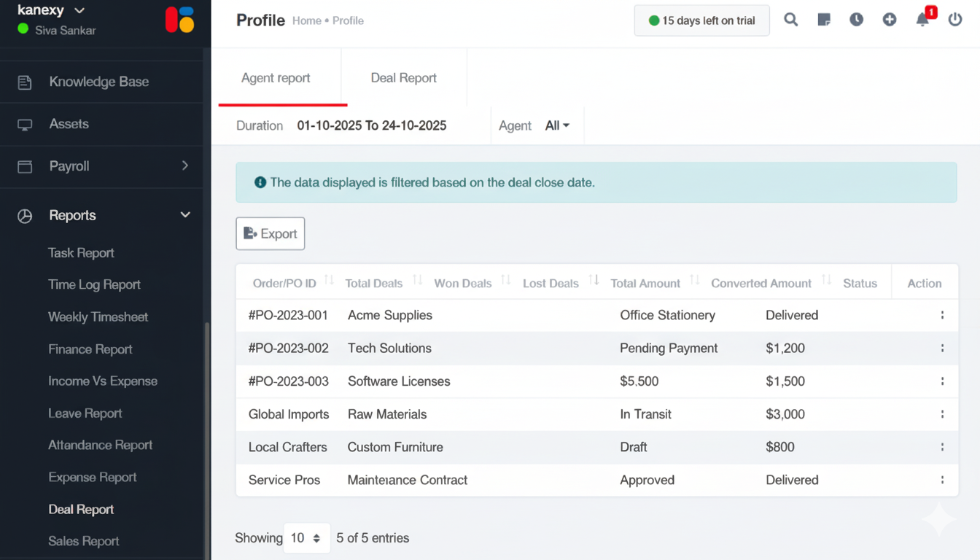Open Finance Report in the sidebar
This screenshot has height=560, width=980.
[x=90, y=349]
